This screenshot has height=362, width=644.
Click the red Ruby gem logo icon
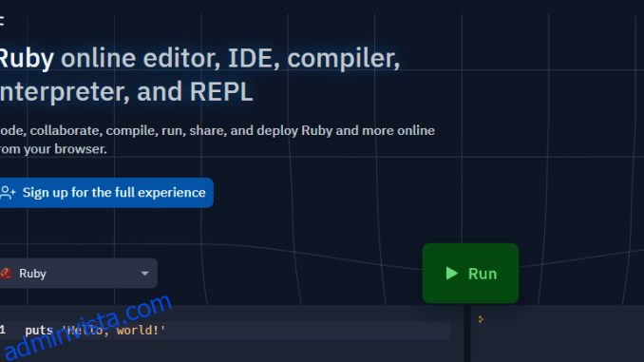coord(6,274)
